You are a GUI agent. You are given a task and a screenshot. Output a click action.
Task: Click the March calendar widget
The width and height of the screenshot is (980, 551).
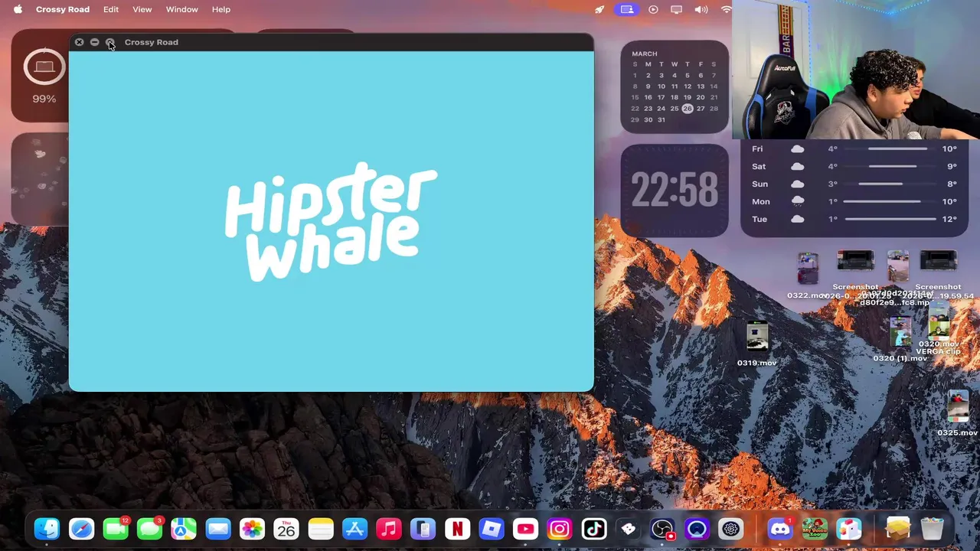[675, 86]
